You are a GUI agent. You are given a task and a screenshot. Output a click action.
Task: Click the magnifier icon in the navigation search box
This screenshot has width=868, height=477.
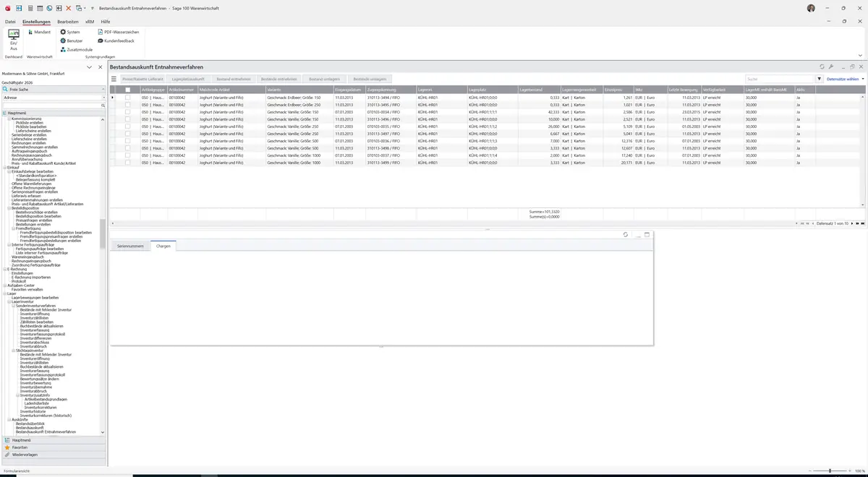[103, 106]
